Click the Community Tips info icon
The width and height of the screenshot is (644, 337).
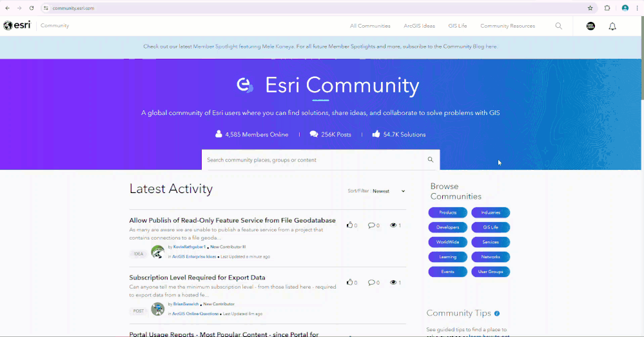(x=497, y=314)
